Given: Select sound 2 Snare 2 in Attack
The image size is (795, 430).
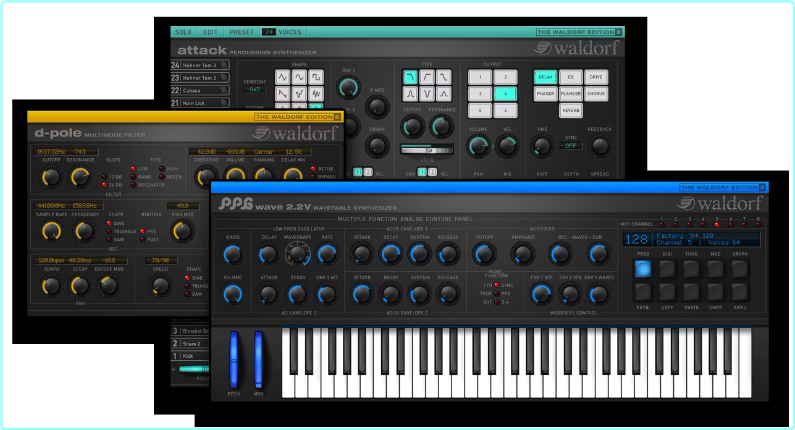Looking at the screenshot, I should pos(190,343).
